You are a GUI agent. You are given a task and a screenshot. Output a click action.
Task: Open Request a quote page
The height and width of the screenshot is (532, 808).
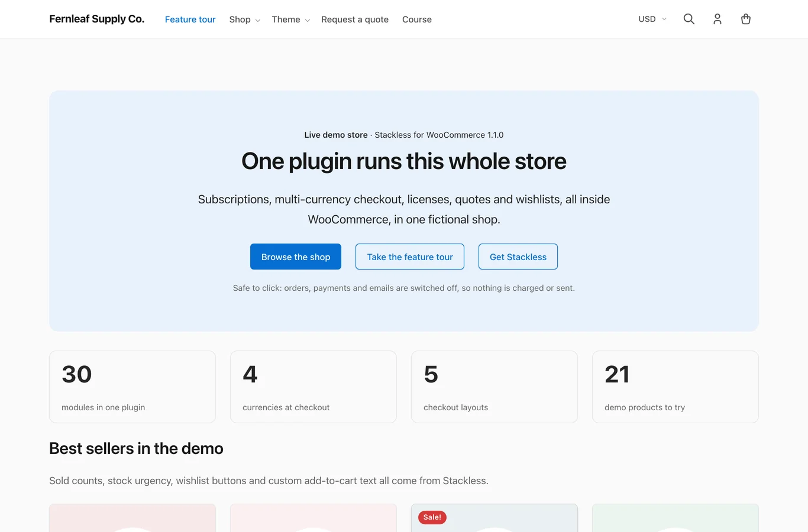(x=355, y=20)
